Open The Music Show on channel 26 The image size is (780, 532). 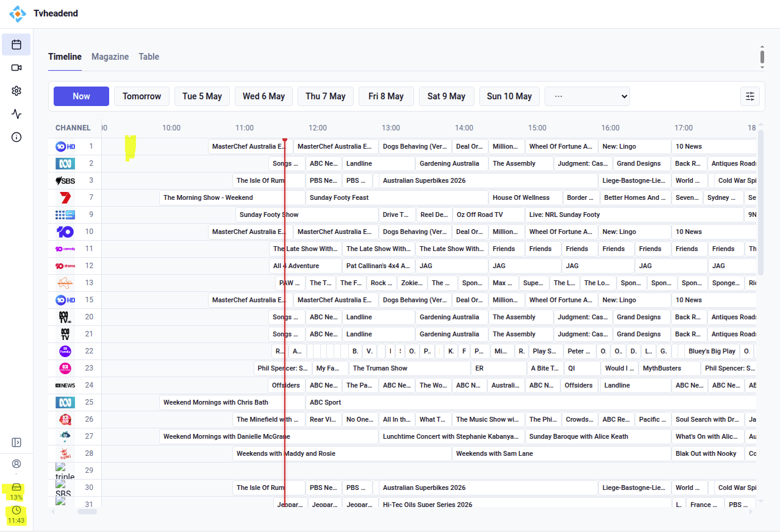(488, 419)
